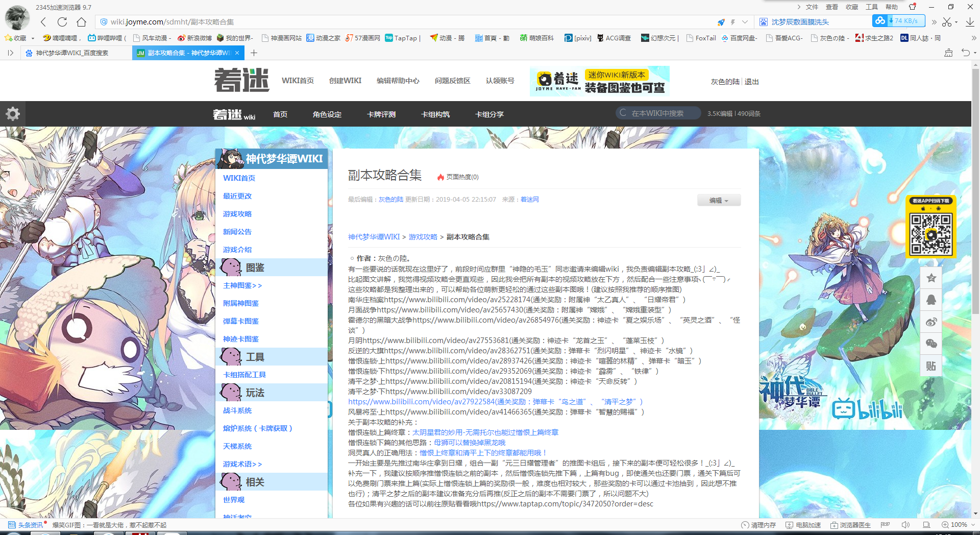Open the 帮助 menu
980x535 pixels.
[x=892, y=7]
